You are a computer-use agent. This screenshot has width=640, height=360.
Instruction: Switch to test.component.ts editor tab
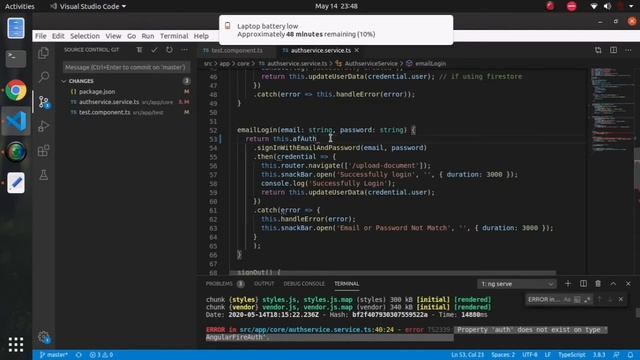point(237,50)
